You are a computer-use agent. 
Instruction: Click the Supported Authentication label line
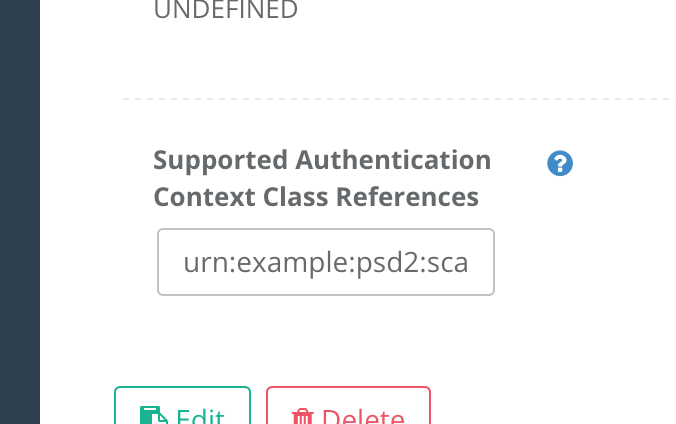click(x=322, y=160)
